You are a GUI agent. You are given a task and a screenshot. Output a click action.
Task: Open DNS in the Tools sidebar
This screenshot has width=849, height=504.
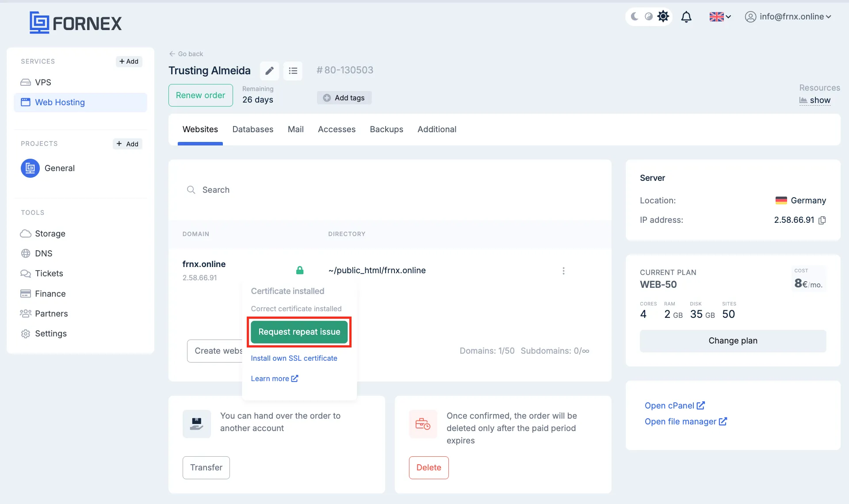click(x=43, y=253)
